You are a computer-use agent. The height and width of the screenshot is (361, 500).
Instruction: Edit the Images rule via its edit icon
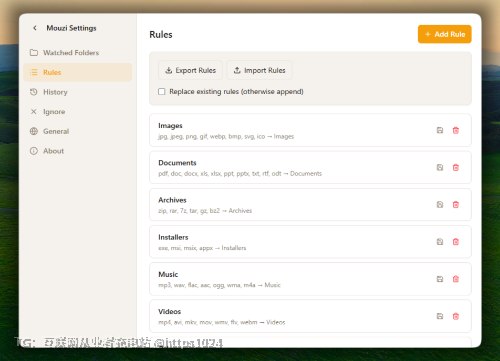440,130
